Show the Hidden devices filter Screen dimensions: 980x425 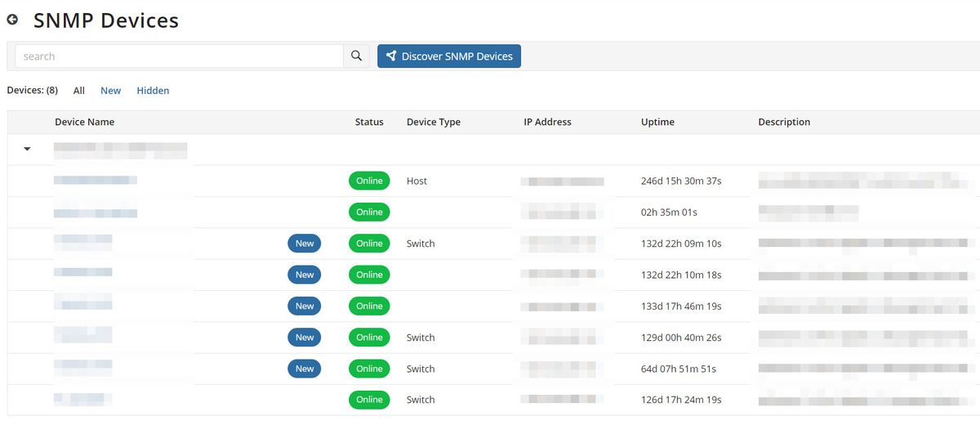click(153, 91)
